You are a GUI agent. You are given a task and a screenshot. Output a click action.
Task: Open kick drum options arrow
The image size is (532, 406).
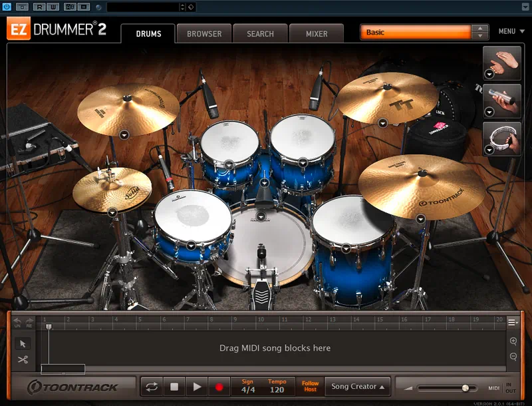(261, 216)
